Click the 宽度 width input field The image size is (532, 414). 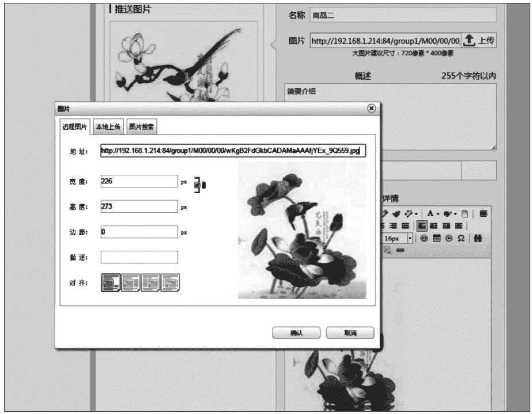pos(139,181)
